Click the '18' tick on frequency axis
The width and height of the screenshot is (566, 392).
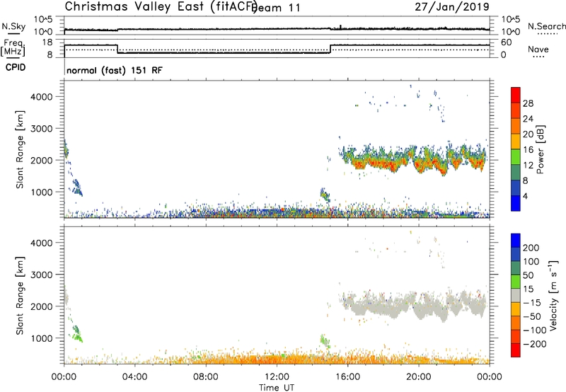click(47, 42)
